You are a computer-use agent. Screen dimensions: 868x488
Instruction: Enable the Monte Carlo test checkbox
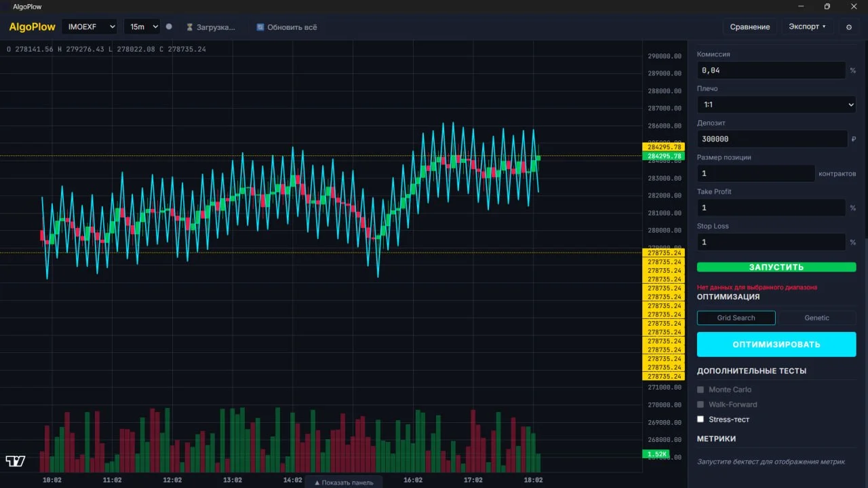click(x=701, y=390)
